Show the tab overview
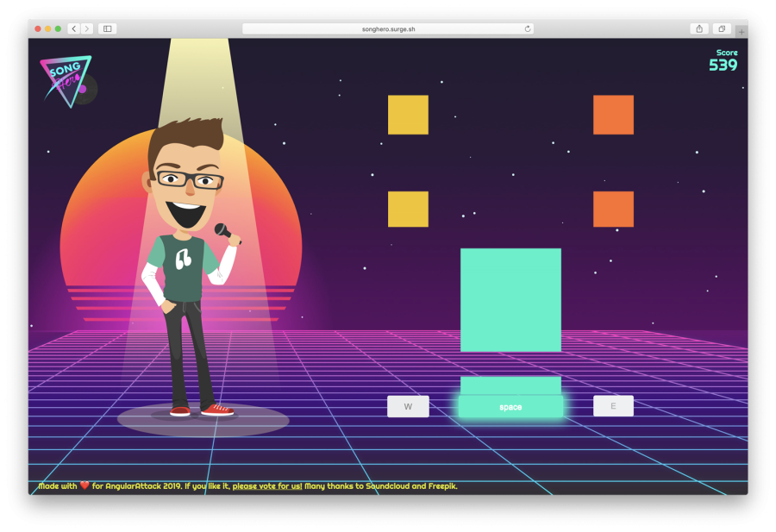Viewport: 776px width, 532px height. (721, 28)
